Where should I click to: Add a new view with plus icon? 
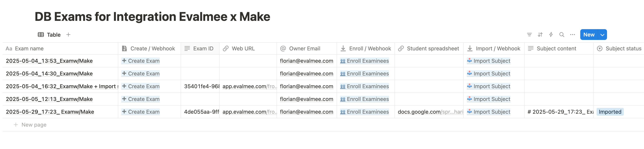point(68,35)
